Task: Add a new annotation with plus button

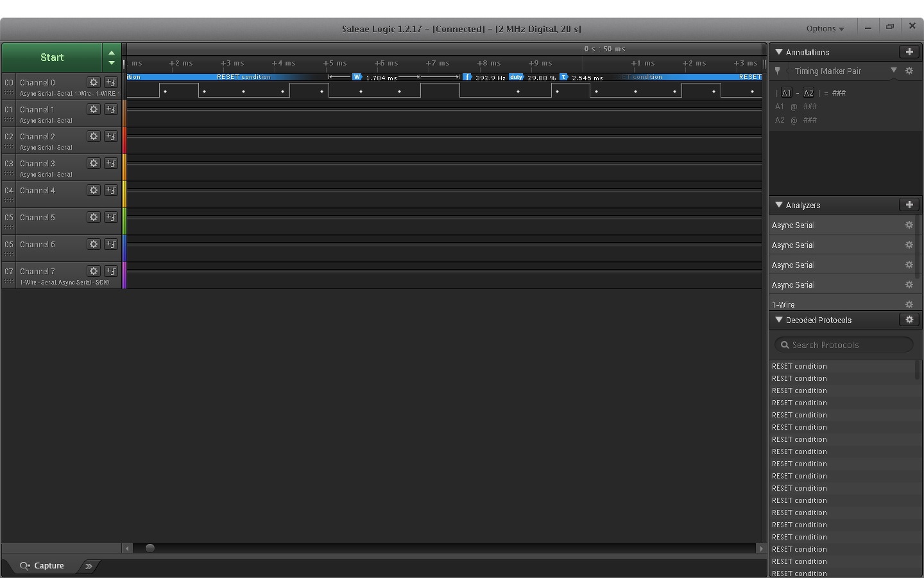Action: [909, 52]
